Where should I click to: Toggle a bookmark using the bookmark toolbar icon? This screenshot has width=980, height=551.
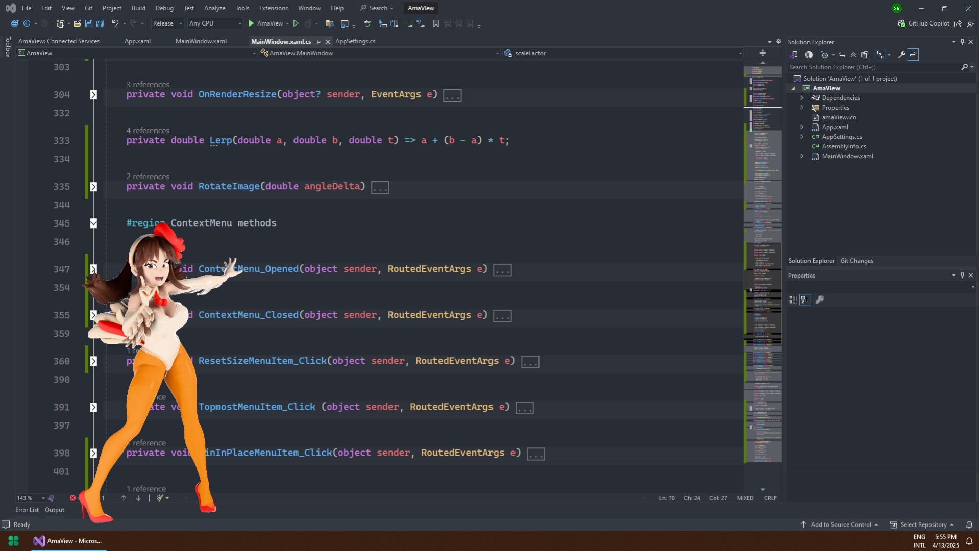tap(436, 23)
